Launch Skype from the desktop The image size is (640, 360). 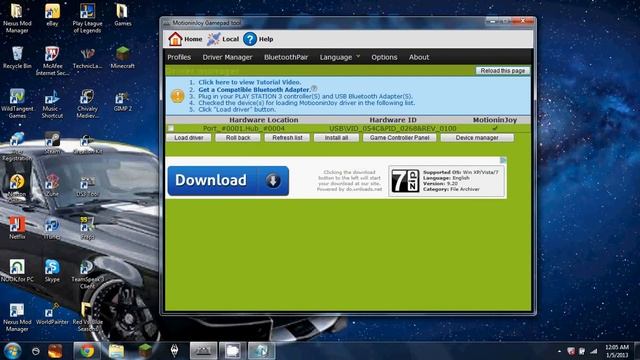coord(52,270)
